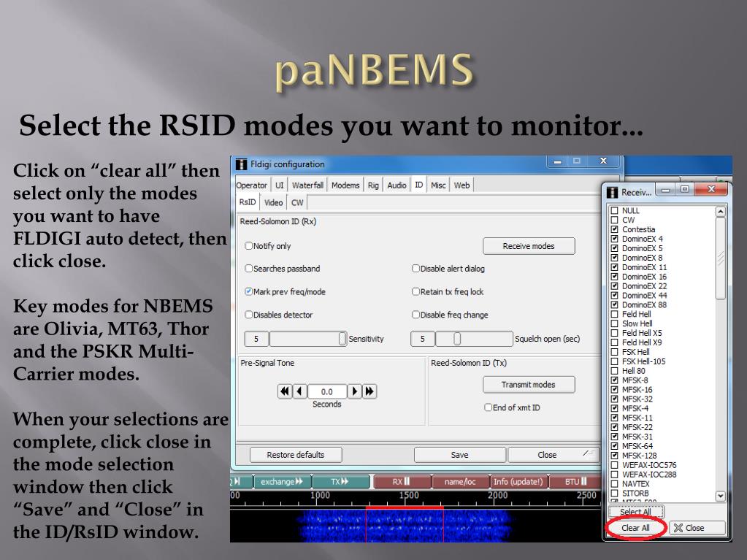Open the CW sub-tab
The height and width of the screenshot is (560, 747).
[x=297, y=202]
